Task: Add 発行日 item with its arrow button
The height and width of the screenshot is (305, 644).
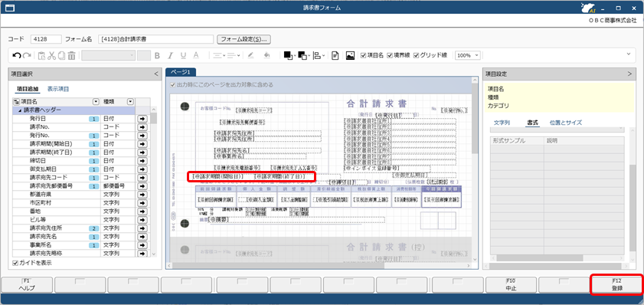Action: pos(142,118)
